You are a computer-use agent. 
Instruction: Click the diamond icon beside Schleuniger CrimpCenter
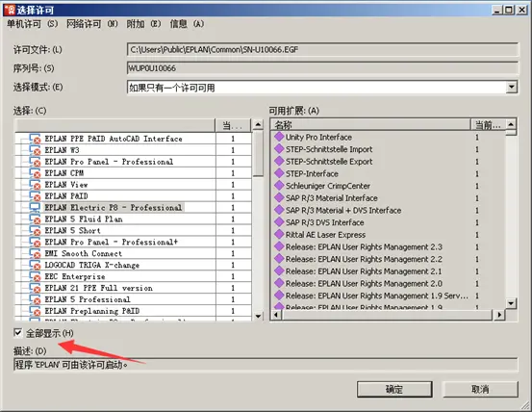coord(279,186)
